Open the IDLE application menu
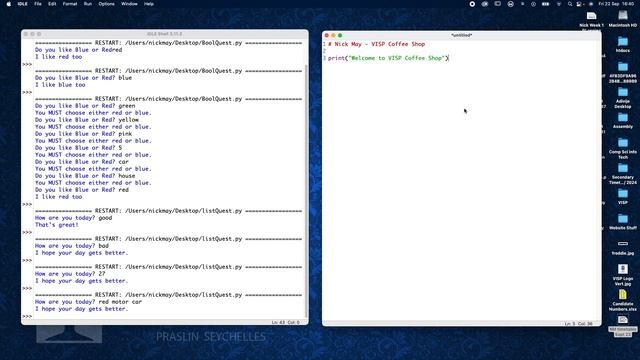 point(22,4)
